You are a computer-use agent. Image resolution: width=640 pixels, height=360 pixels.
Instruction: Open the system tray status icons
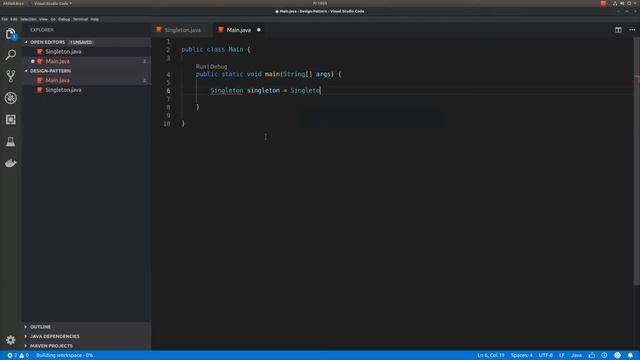tap(624, 3)
